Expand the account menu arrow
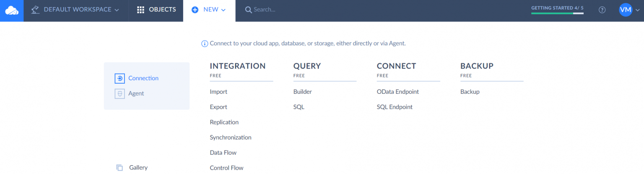Screen dimensions: 644x174 [x=638, y=10]
